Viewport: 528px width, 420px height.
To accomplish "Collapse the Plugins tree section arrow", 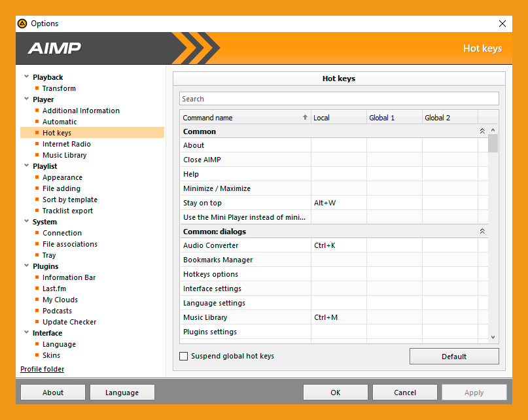I will [x=26, y=266].
